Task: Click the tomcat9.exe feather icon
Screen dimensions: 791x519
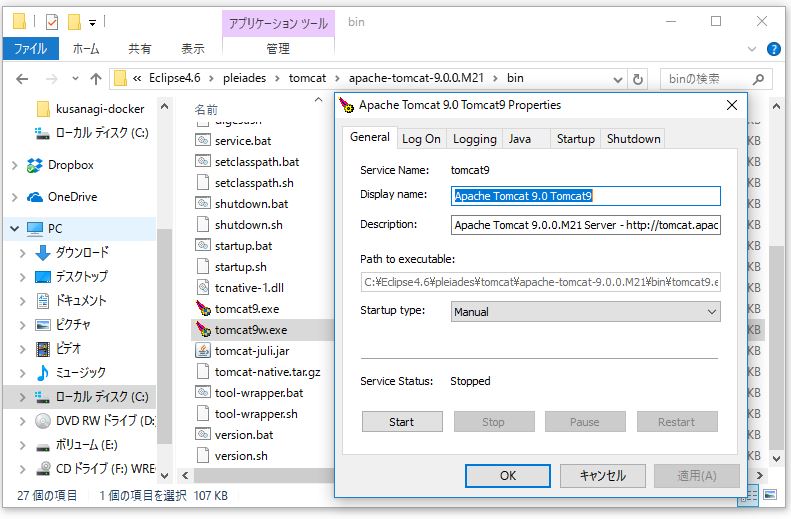Action: 203,309
